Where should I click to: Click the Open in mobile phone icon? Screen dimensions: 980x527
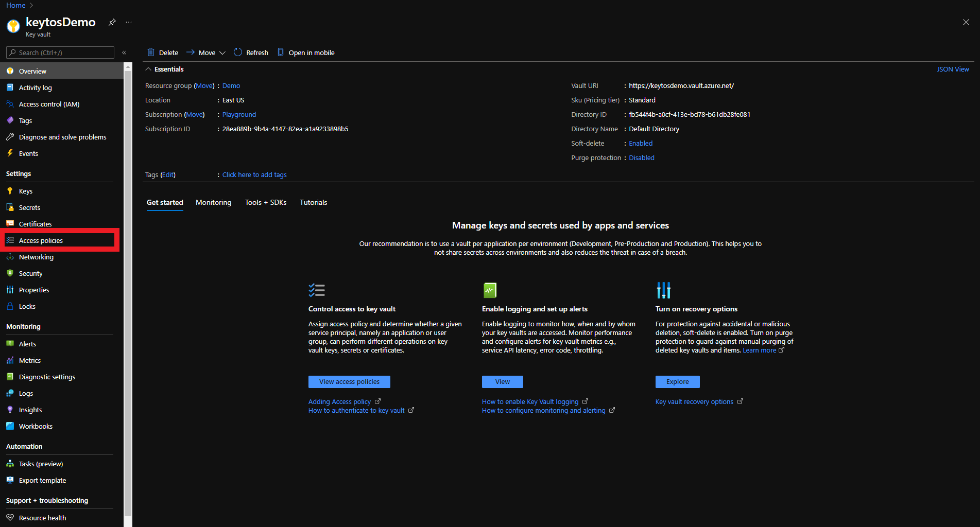click(x=281, y=52)
